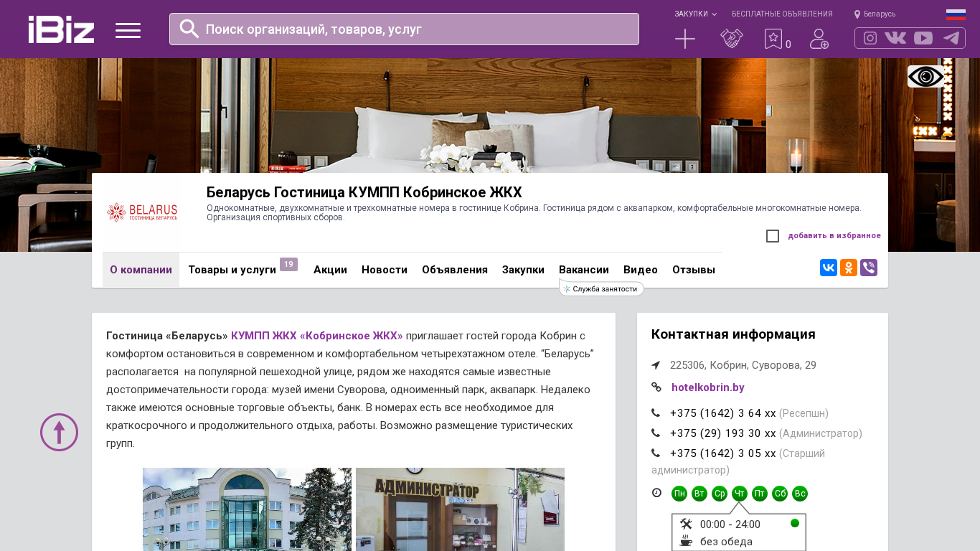980x551 pixels.
Task: Open the hamburger menu icon
Action: 128,30
